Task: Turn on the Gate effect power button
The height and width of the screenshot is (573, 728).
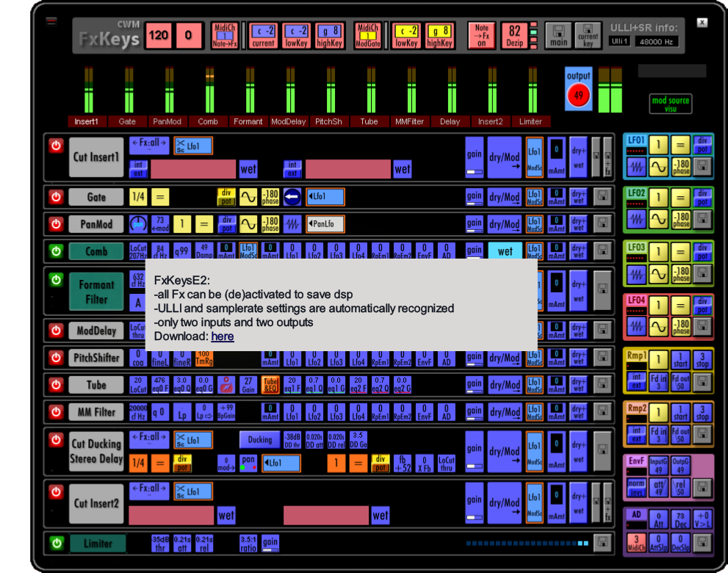Action: [56, 197]
